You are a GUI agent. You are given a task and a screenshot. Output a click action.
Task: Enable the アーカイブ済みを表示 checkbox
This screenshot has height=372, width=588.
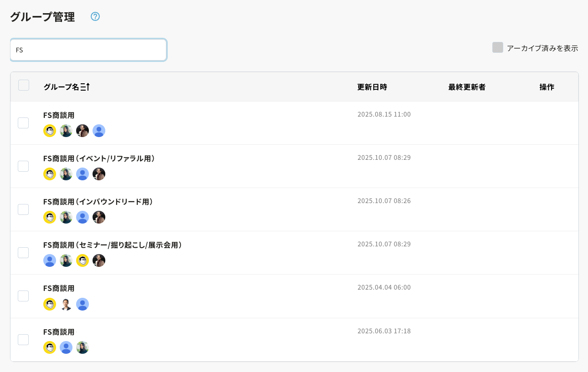click(x=497, y=48)
